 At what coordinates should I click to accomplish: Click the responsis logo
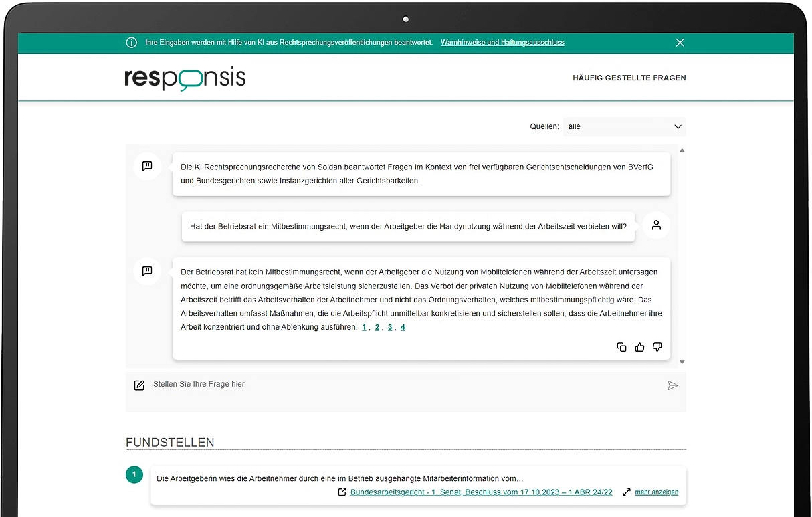pos(185,78)
